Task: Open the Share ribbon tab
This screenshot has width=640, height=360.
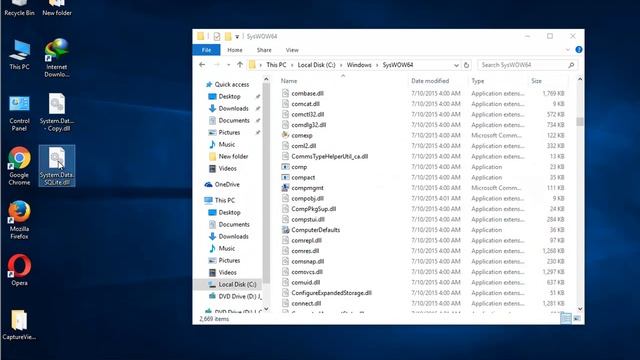Action: [x=264, y=50]
